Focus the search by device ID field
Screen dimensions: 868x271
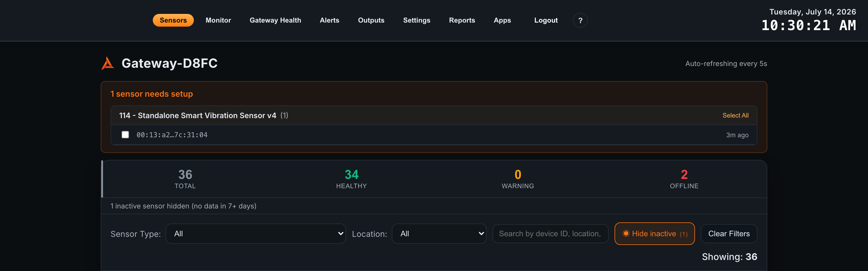point(550,234)
